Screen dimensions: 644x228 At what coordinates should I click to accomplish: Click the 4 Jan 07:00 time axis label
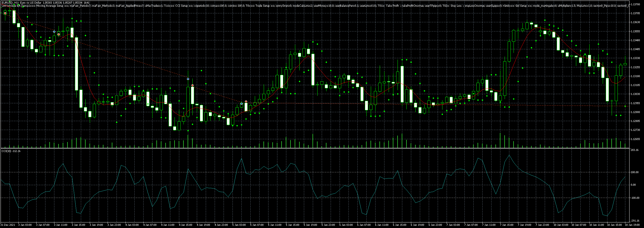150,225
